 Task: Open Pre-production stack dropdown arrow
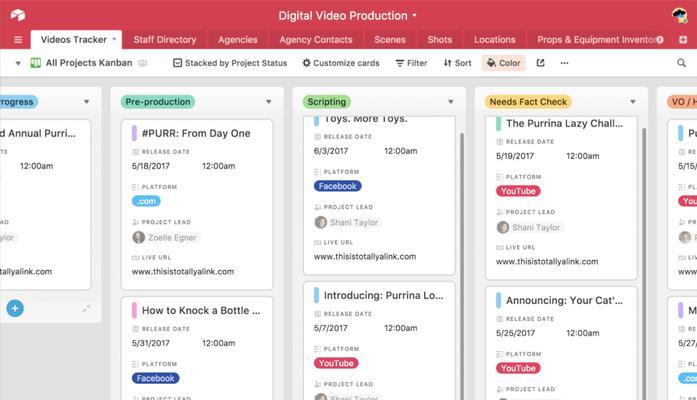[x=268, y=102]
